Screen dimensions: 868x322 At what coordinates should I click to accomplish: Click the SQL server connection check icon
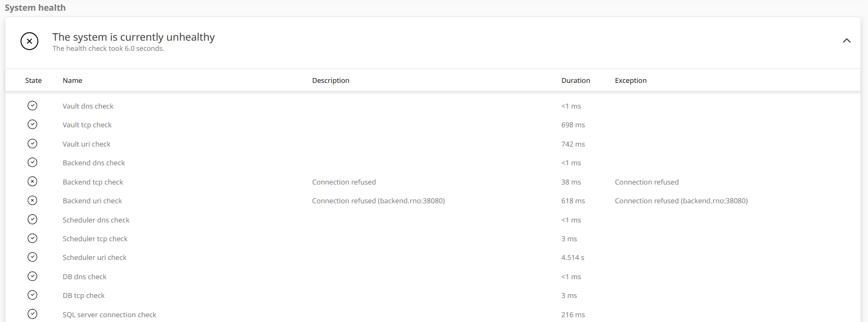point(33,314)
